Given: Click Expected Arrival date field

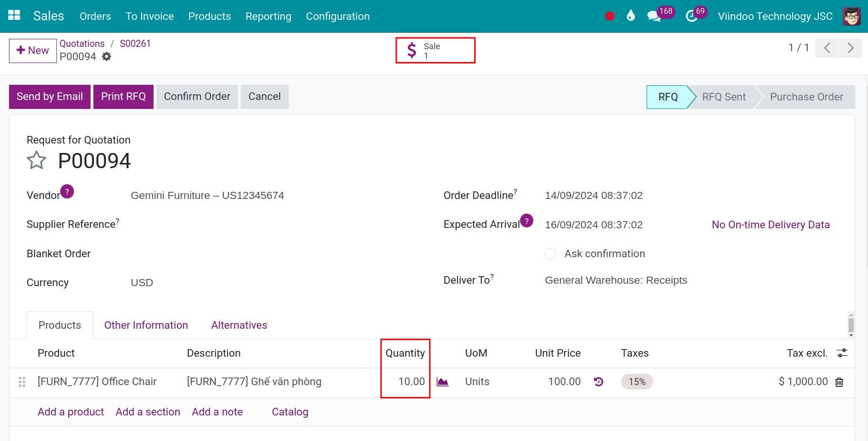Looking at the screenshot, I should tap(594, 225).
